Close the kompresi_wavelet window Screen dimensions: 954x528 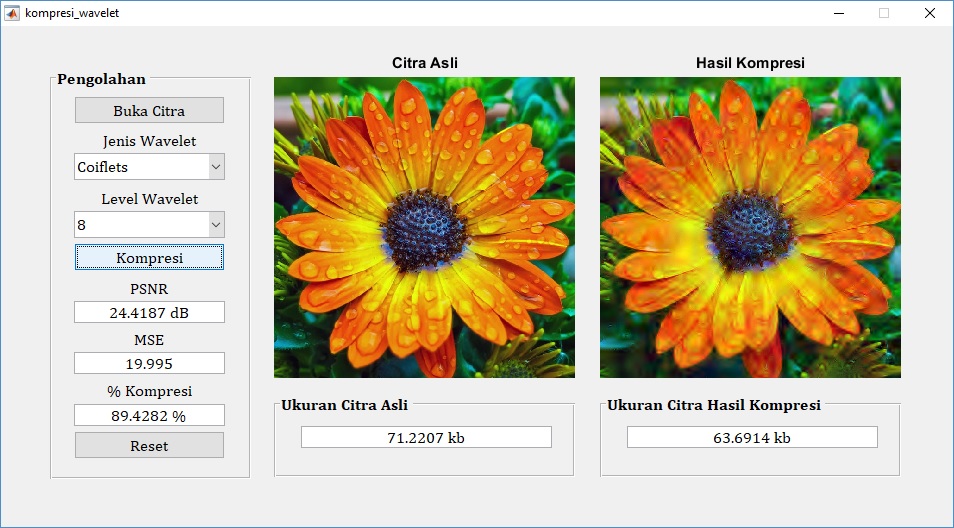(x=929, y=13)
